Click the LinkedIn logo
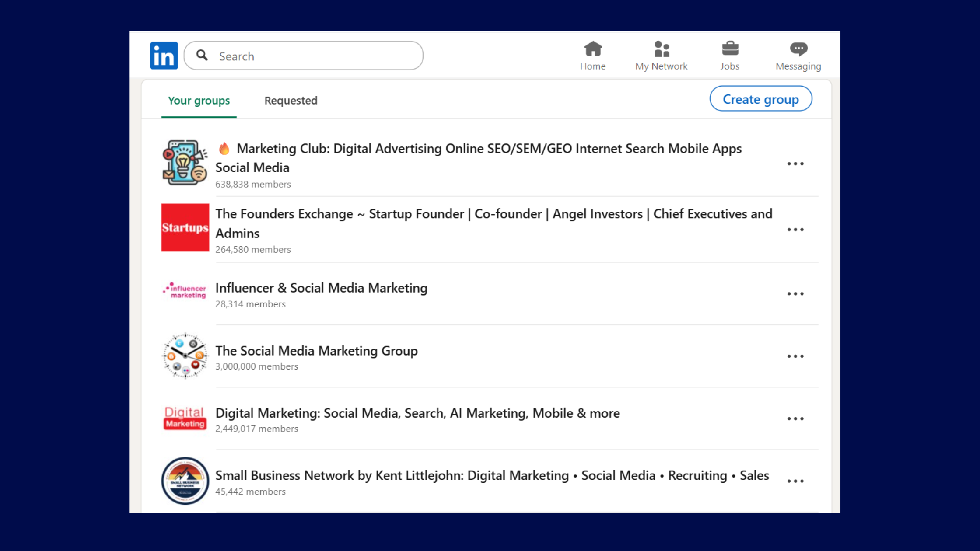This screenshot has height=551, width=980. (164, 56)
